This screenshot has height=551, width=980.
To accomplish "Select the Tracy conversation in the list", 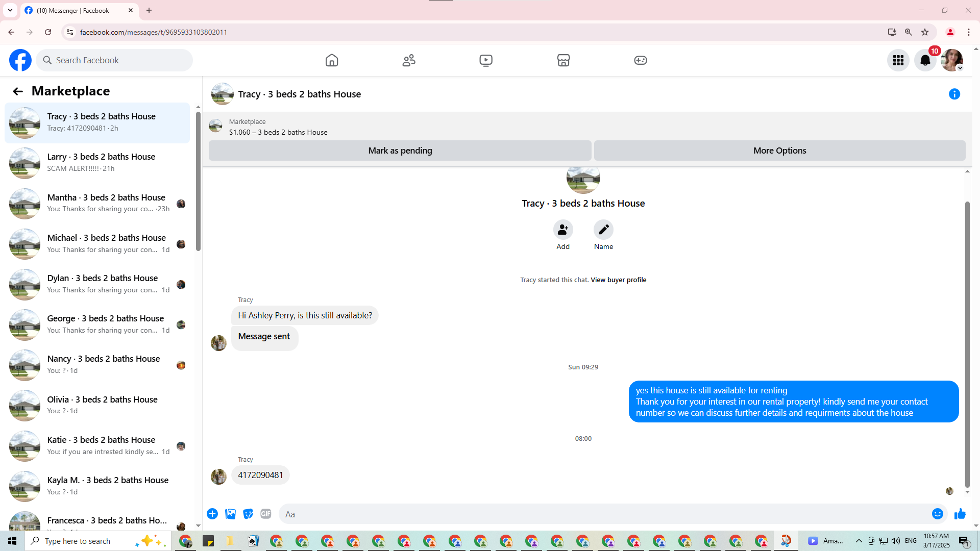I will (97, 122).
